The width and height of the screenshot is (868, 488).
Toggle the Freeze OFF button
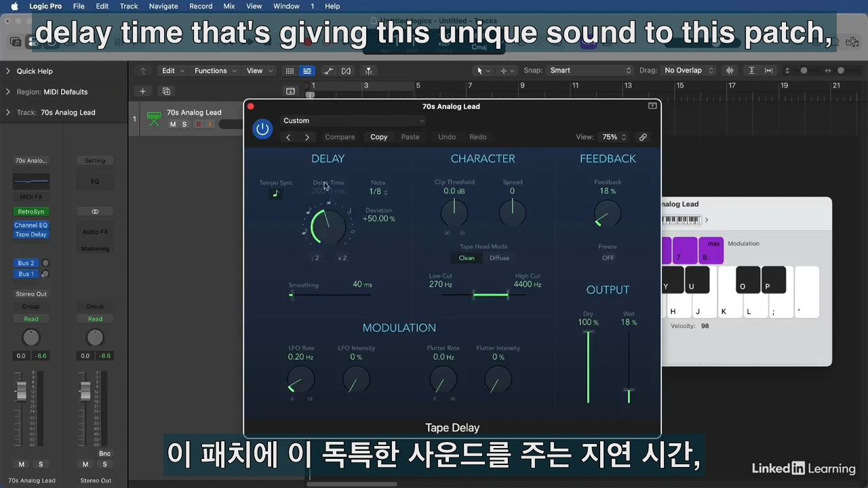[608, 258]
